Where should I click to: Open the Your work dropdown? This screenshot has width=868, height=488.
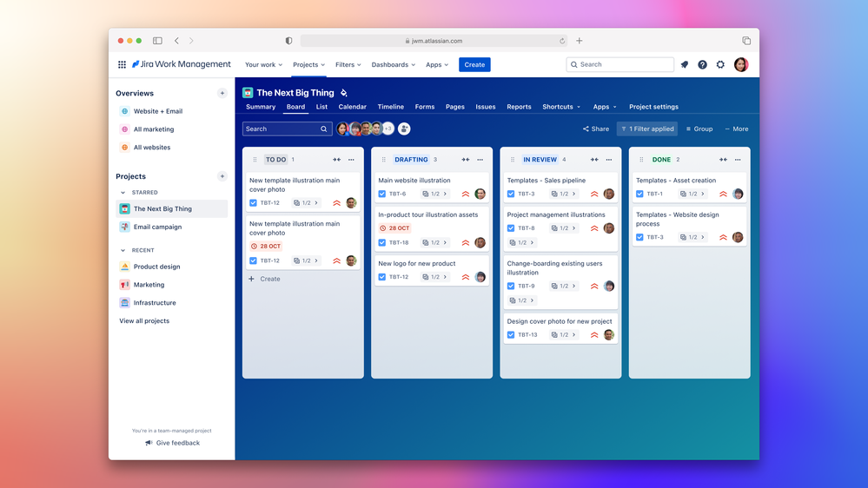point(263,65)
